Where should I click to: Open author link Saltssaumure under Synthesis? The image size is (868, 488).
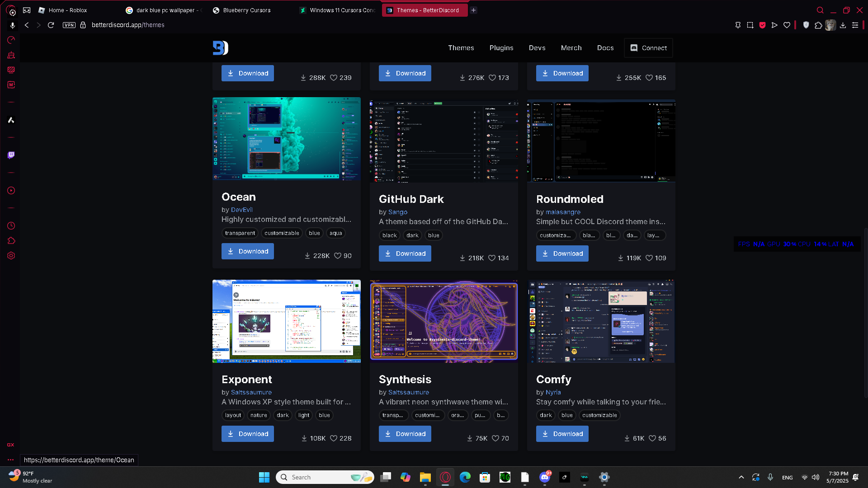408,392
